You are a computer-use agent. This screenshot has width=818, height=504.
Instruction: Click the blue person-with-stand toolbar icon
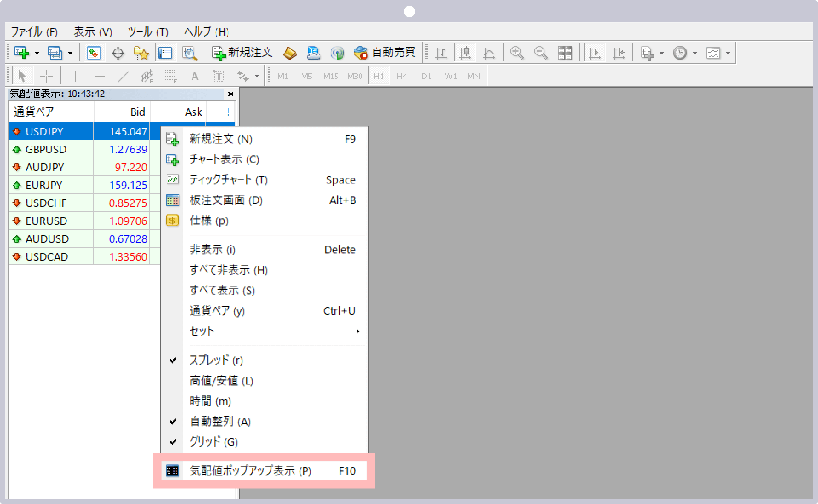tap(314, 53)
